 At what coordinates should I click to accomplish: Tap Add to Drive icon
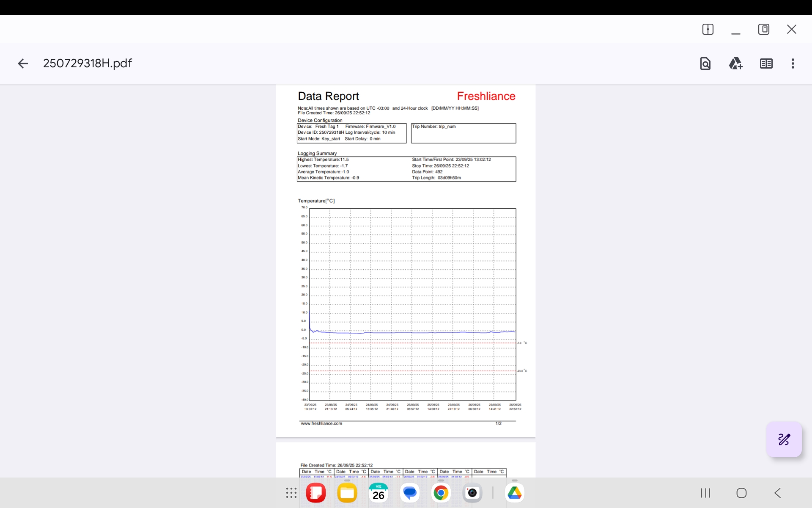click(735, 63)
